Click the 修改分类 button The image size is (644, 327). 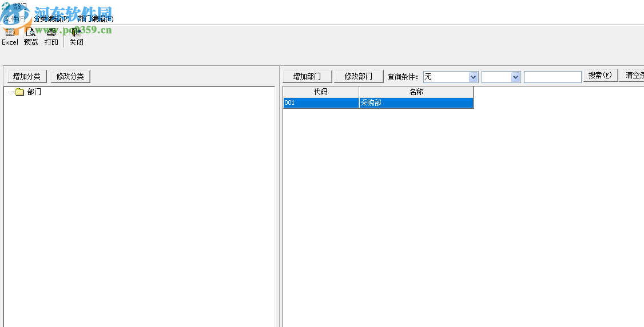pyautogui.click(x=70, y=76)
